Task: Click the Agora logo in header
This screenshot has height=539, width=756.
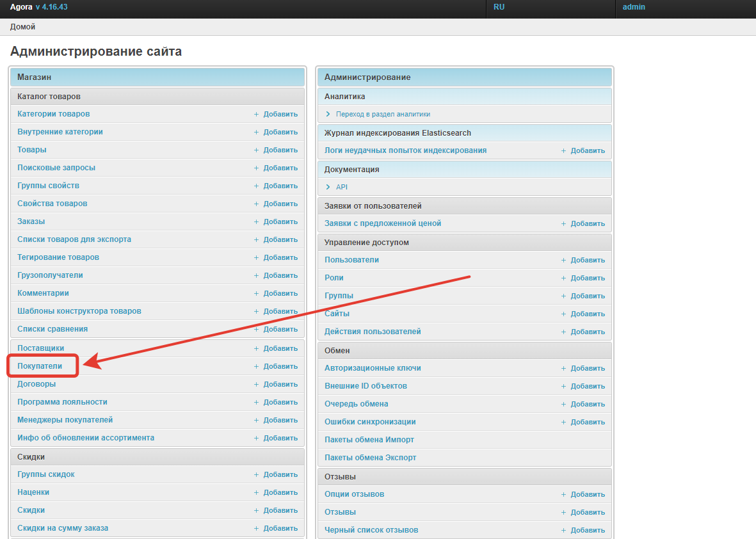Action: [21, 7]
